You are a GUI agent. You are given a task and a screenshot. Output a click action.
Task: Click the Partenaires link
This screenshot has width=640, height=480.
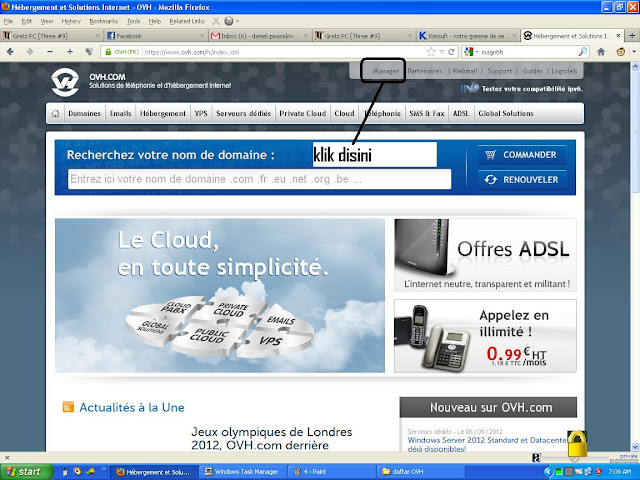point(425,71)
